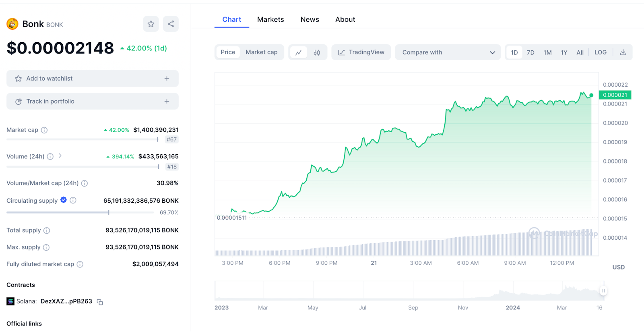This screenshot has width=644, height=332.
Task: Open the Chart tab
Action: (232, 19)
